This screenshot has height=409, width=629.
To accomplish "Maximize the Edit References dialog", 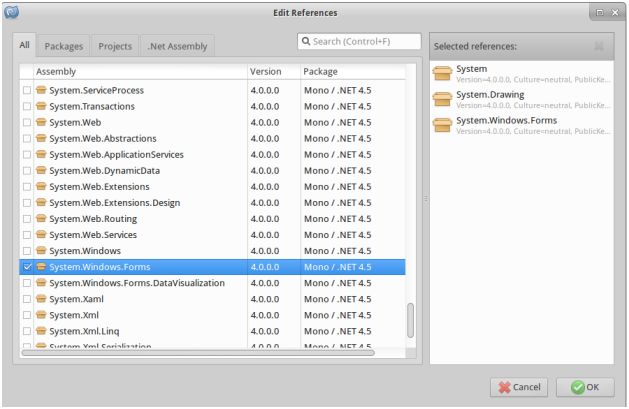I will pyautogui.click(x=599, y=13).
